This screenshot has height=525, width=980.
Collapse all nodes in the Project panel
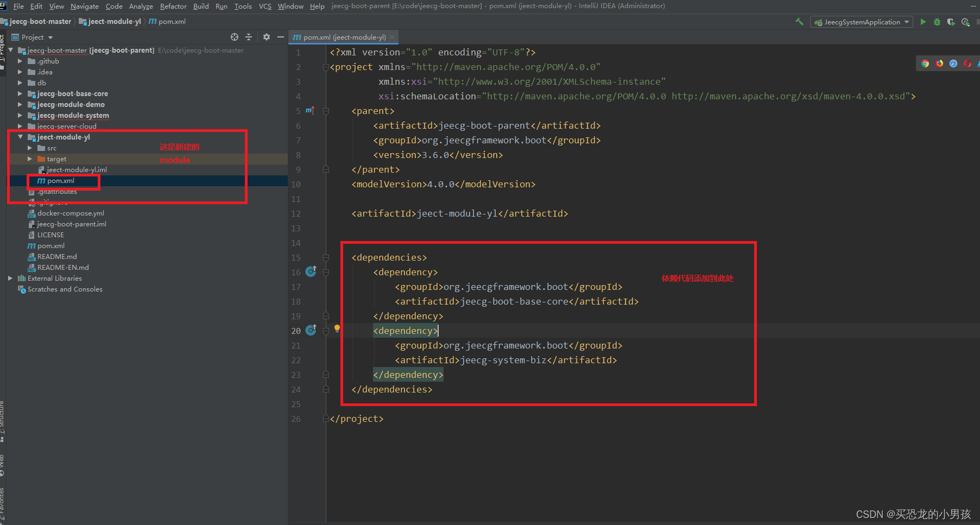(x=249, y=37)
